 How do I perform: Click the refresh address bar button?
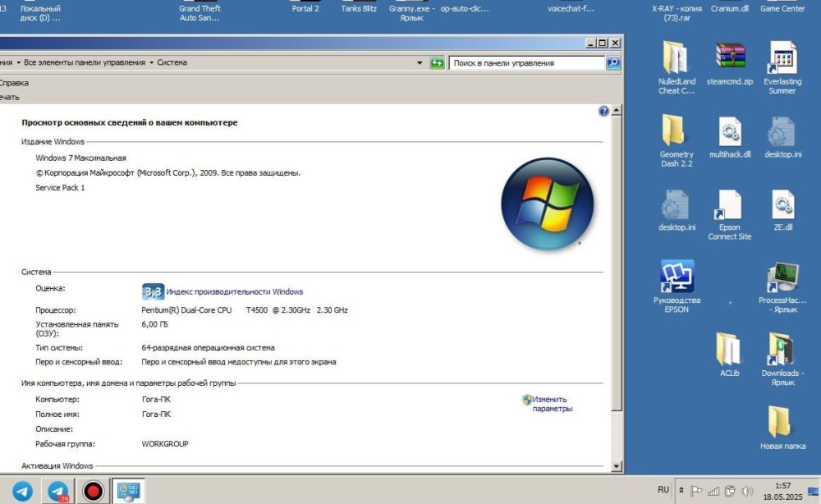(437, 63)
